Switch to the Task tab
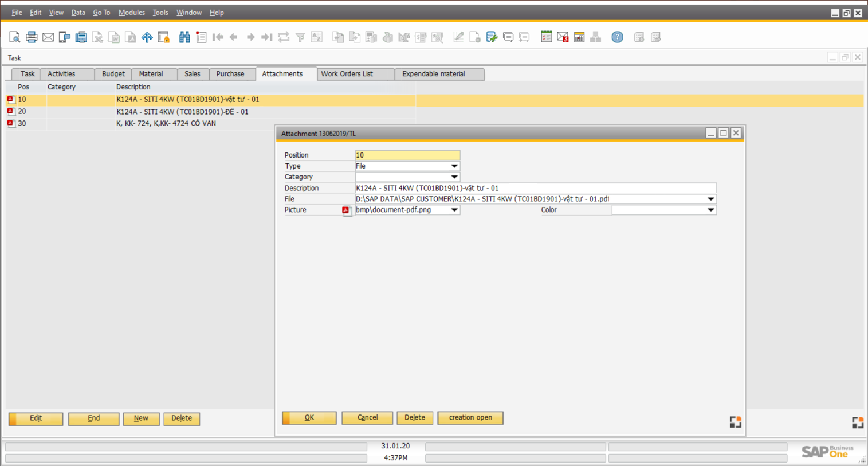Screen dimensions: 868x466 [x=27, y=74]
